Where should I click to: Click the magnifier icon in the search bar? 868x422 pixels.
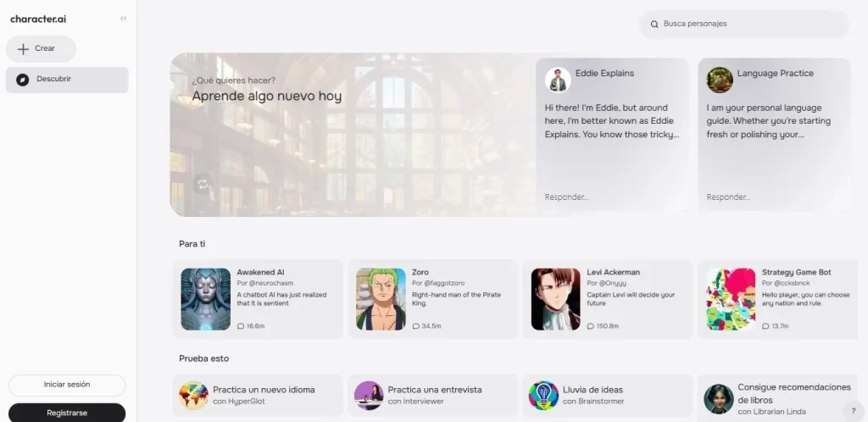654,25
